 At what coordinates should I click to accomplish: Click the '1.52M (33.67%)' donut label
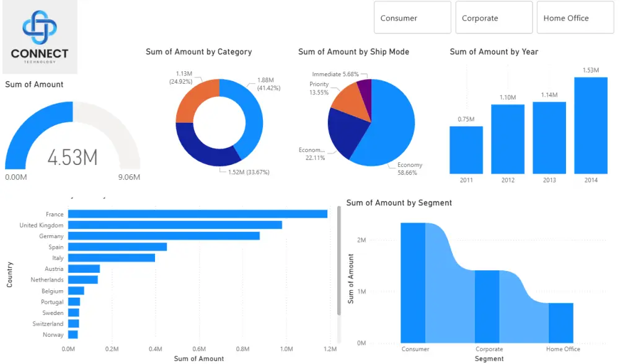(x=249, y=172)
